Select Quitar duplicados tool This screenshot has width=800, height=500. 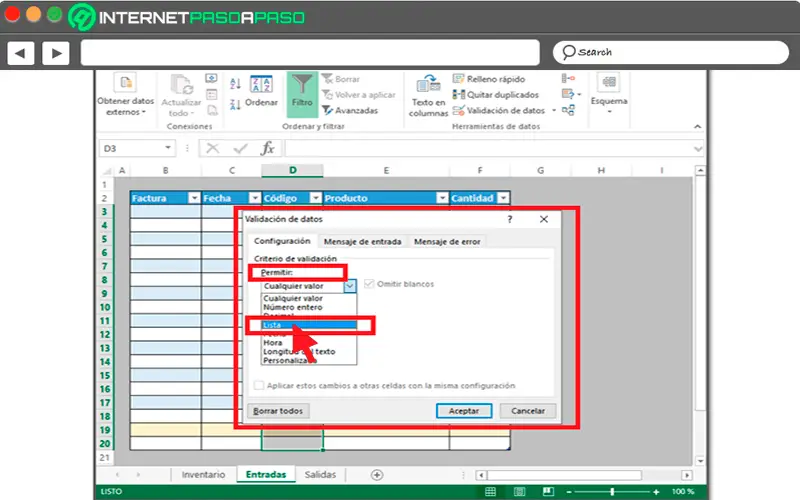495,94
